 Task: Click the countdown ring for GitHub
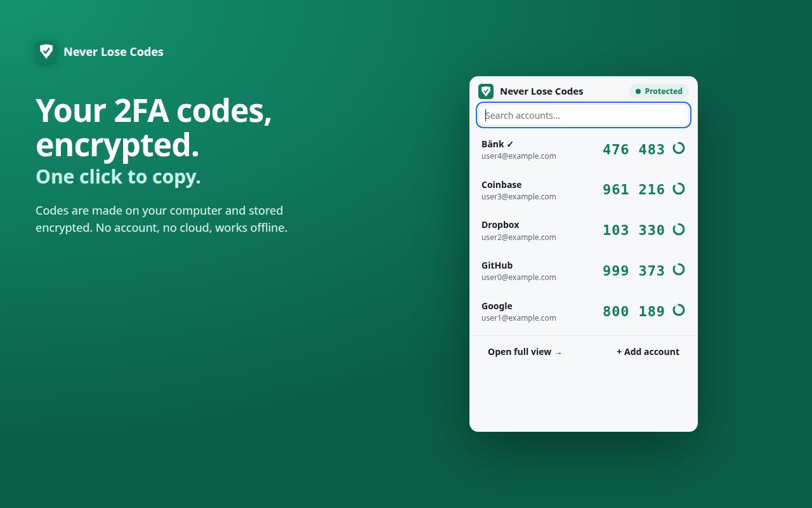(679, 269)
